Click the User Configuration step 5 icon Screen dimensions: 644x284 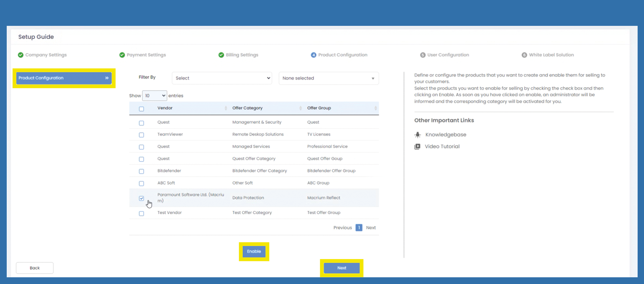(423, 55)
